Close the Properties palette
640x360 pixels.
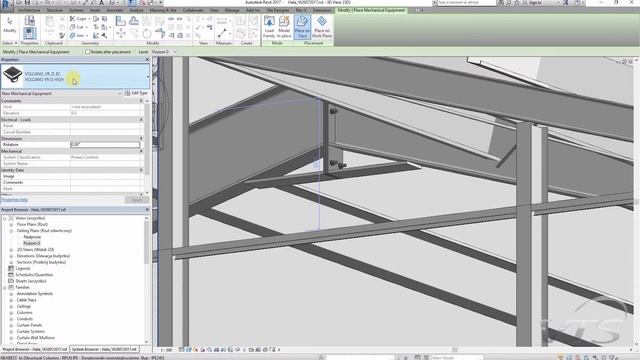click(x=147, y=60)
